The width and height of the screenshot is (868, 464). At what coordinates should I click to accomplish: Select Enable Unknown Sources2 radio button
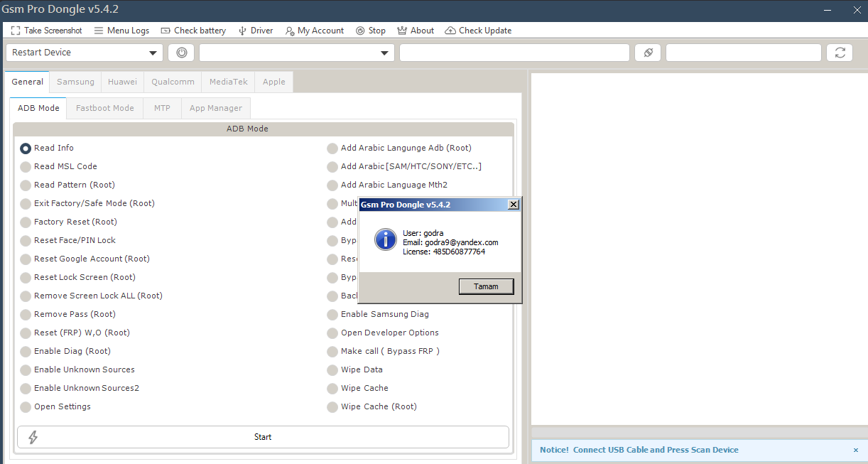click(26, 388)
